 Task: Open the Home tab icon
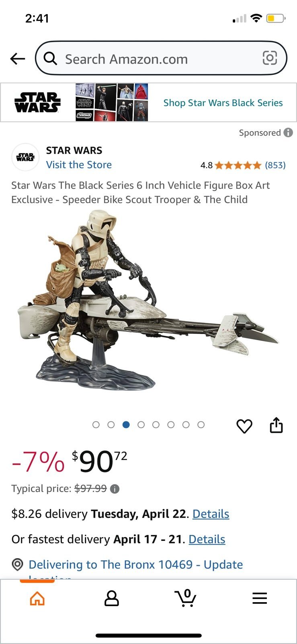coord(37,599)
